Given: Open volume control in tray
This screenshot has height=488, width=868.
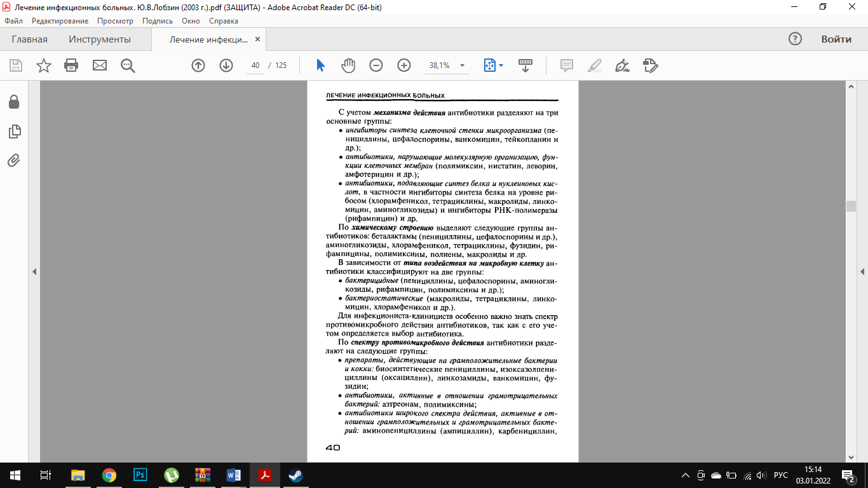Looking at the screenshot, I should click(762, 475).
